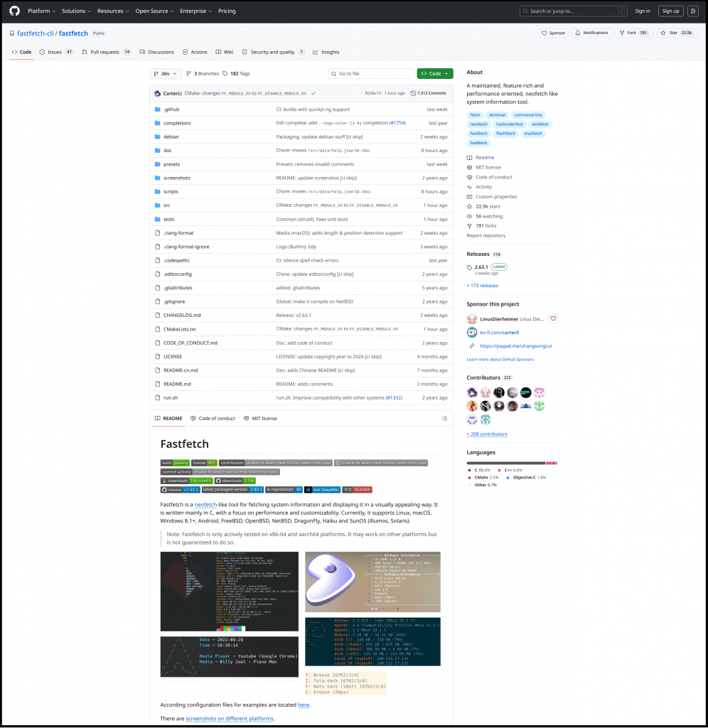This screenshot has height=728, width=708.
Task: Open the ko-fi.com/carterli link
Action: [500, 333]
